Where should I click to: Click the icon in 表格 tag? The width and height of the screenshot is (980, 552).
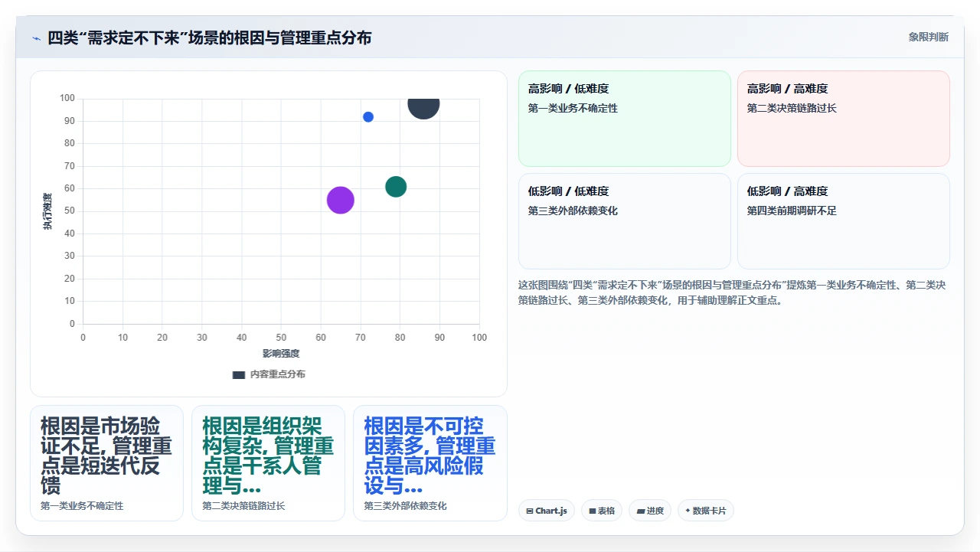coord(592,511)
